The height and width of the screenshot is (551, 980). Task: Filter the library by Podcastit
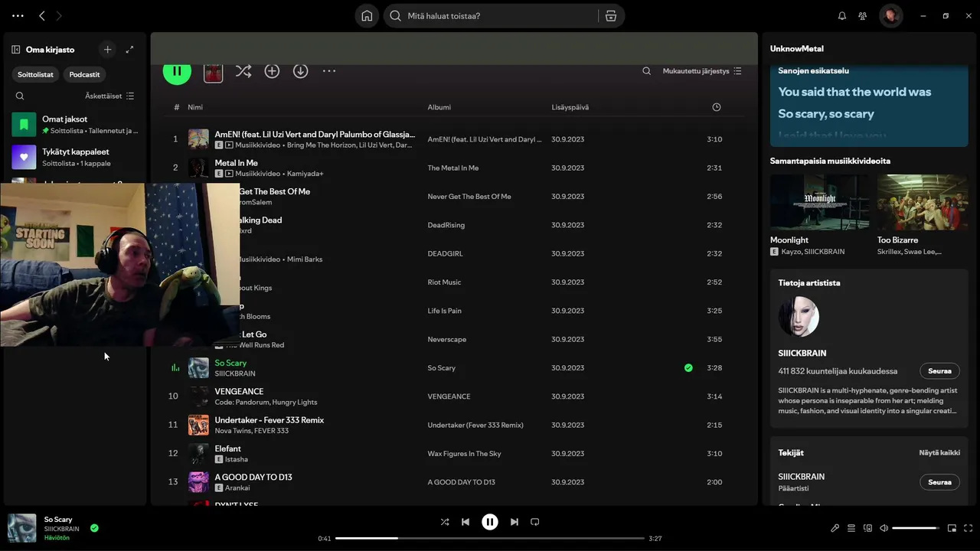pos(84,74)
